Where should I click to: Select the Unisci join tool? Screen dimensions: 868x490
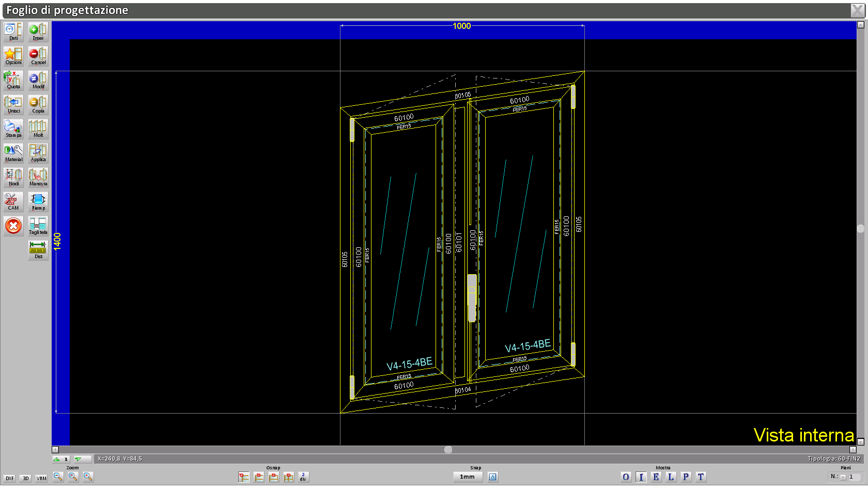pyautogui.click(x=13, y=105)
